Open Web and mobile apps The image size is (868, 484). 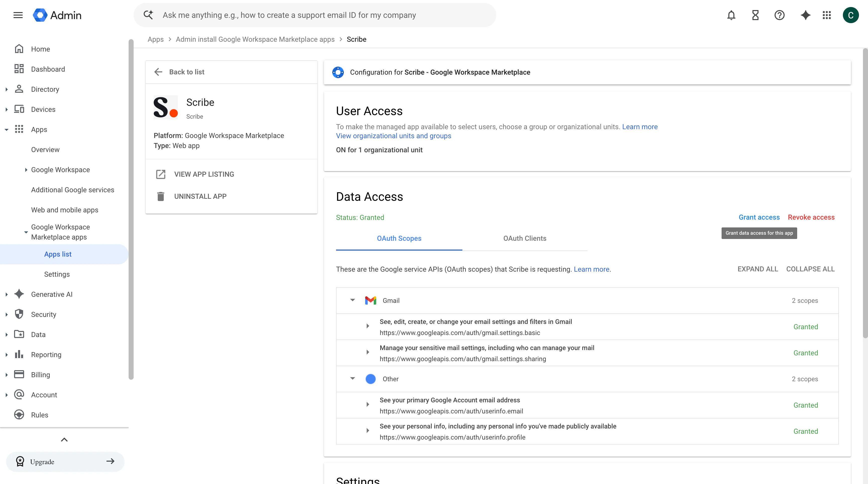65,210
